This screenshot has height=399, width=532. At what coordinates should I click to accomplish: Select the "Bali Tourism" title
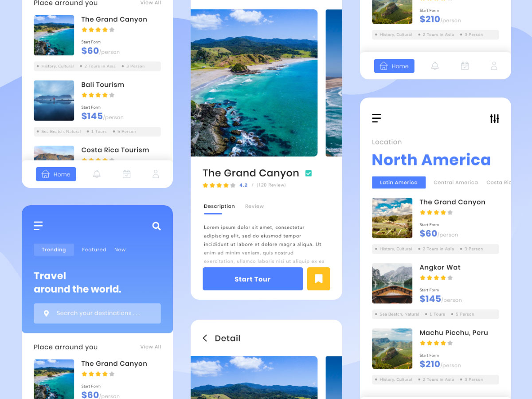coord(102,85)
